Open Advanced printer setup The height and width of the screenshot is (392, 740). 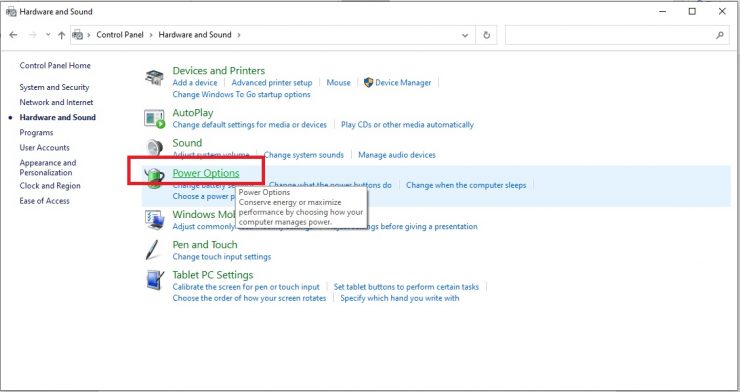coord(272,83)
